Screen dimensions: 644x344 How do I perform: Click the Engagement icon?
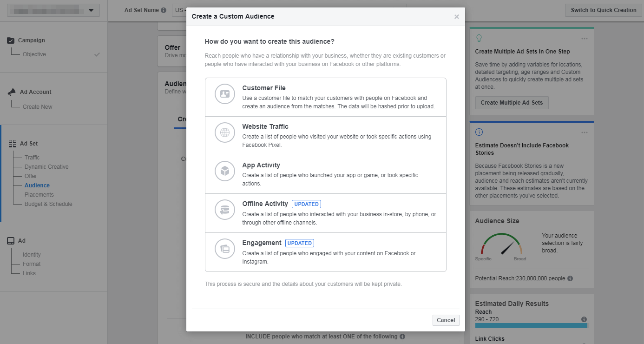(x=225, y=249)
